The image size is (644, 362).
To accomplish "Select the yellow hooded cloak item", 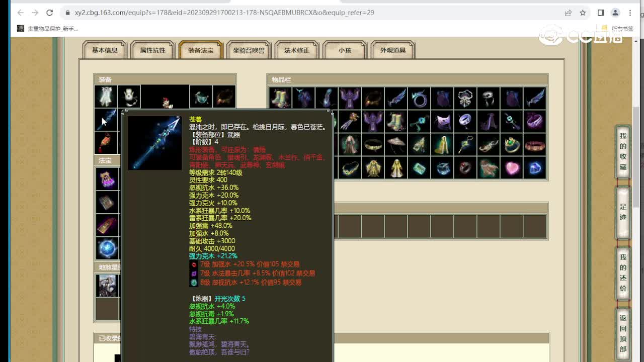I will 442,145.
